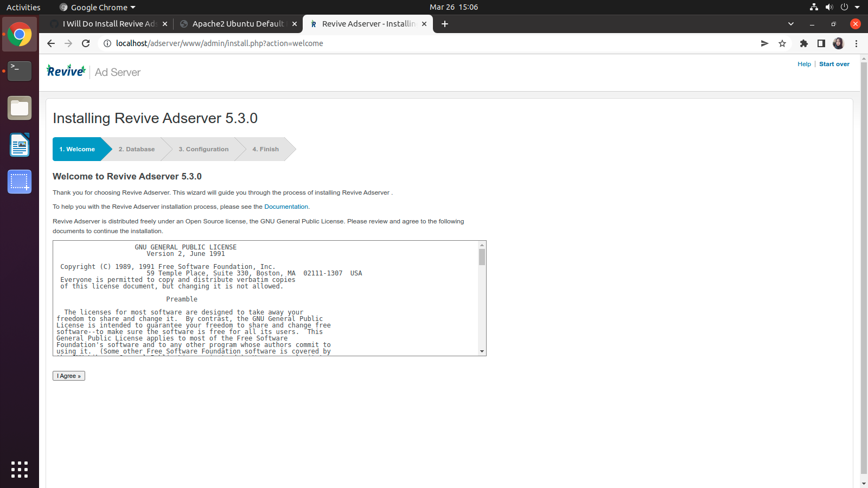Click the page scrollbar down arrow

click(864, 483)
